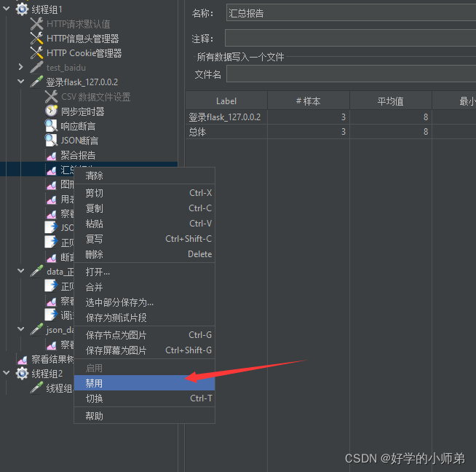
Task: Choose 保存节点为图片 menu entry
Action: click(145, 335)
